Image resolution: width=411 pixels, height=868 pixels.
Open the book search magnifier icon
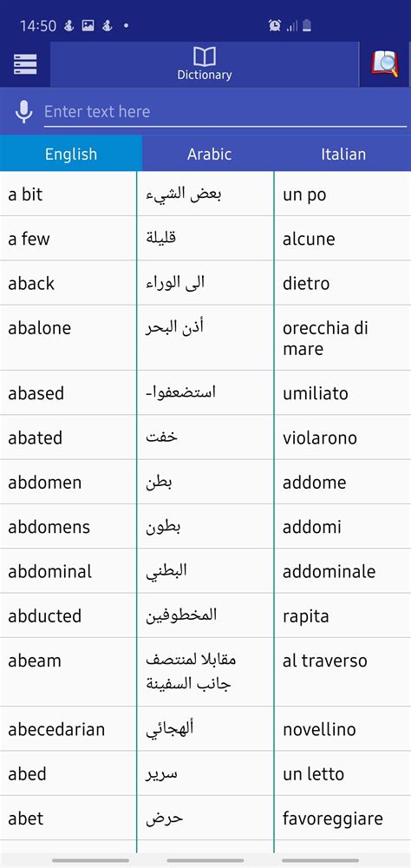[385, 64]
